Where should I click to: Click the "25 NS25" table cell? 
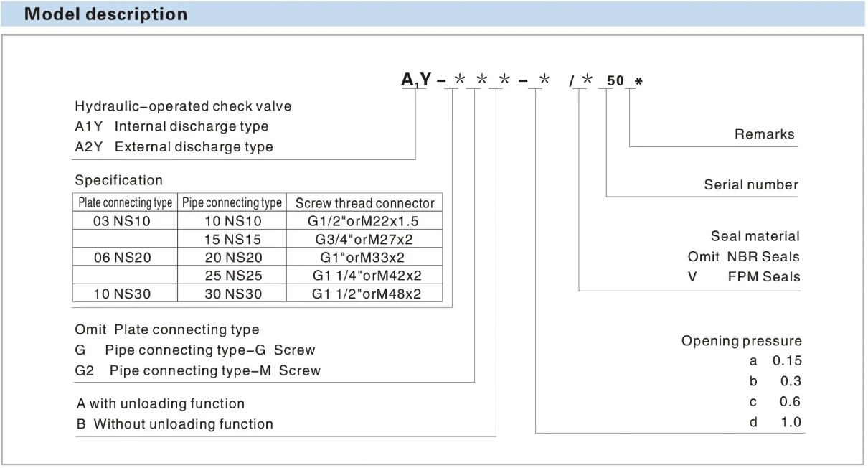(x=233, y=276)
